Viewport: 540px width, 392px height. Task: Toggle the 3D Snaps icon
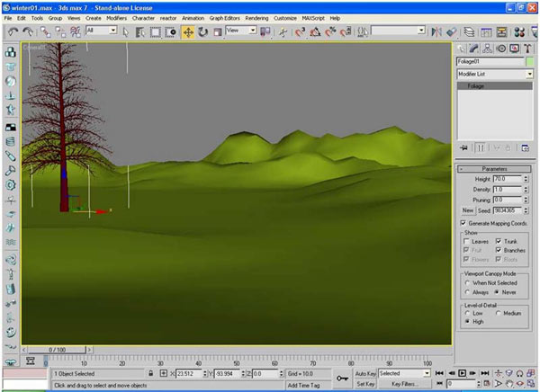coord(301,32)
